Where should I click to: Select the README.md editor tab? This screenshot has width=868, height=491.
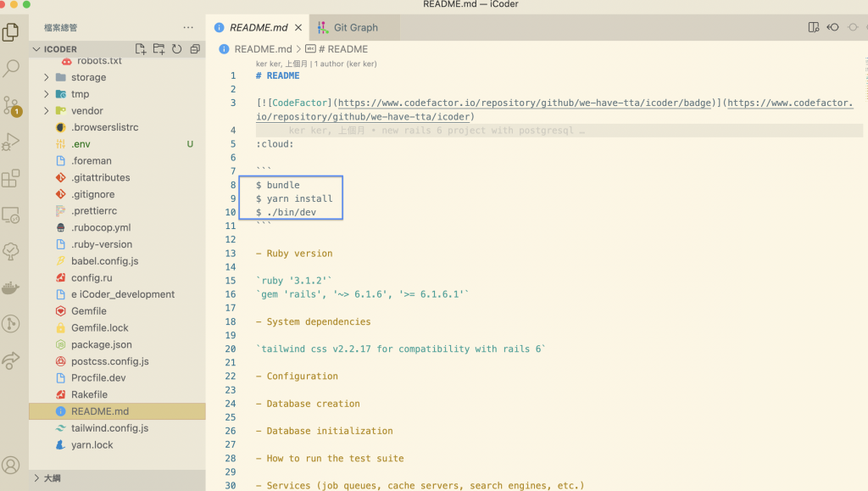pos(259,27)
